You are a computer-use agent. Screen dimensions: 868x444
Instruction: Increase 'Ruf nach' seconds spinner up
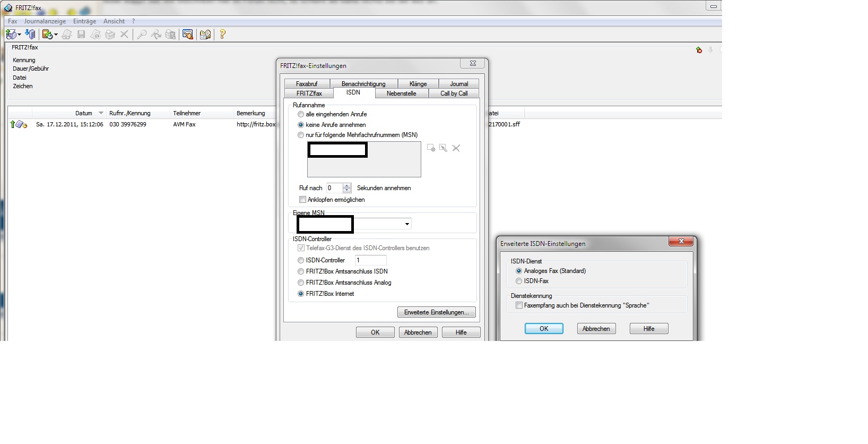coord(347,185)
